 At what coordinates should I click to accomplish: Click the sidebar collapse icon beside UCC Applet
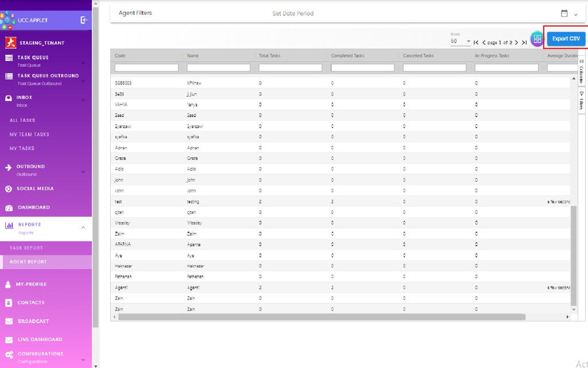tap(84, 20)
